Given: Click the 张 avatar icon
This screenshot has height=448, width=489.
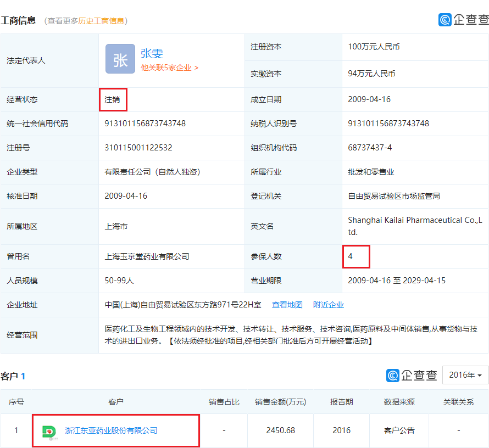Looking at the screenshot, I should [x=120, y=59].
